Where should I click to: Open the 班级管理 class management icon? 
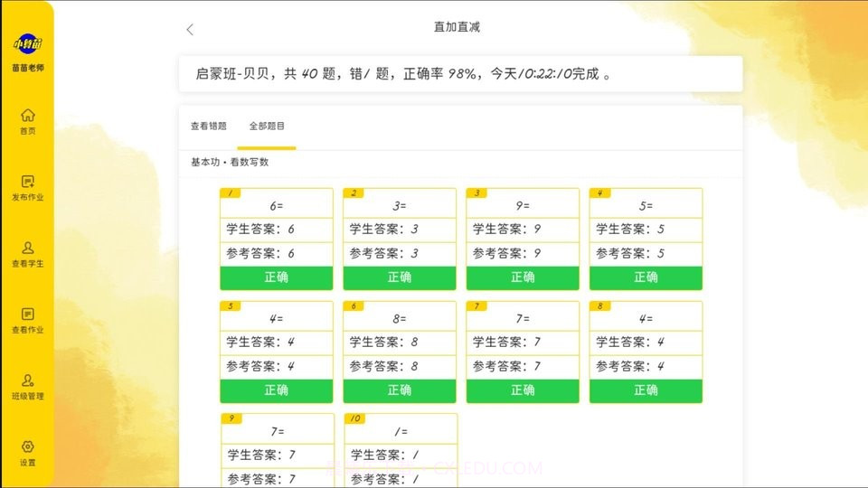pyautogui.click(x=28, y=380)
